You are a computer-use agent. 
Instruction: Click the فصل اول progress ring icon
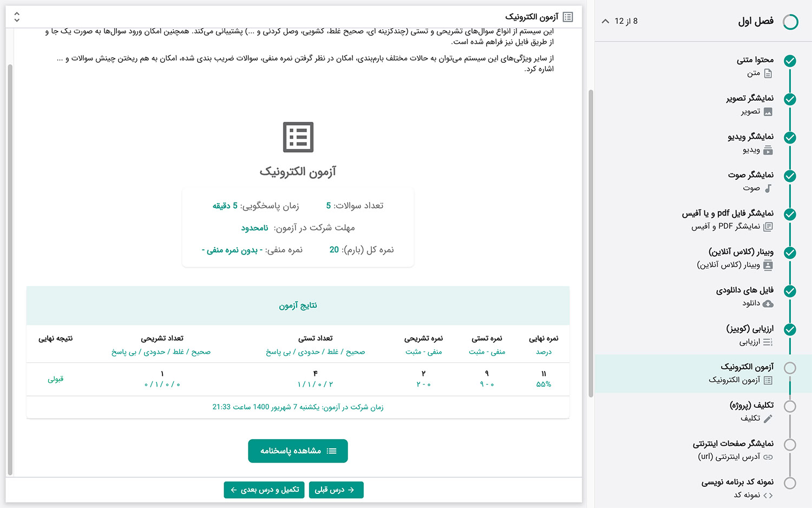(x=790, y=22)
